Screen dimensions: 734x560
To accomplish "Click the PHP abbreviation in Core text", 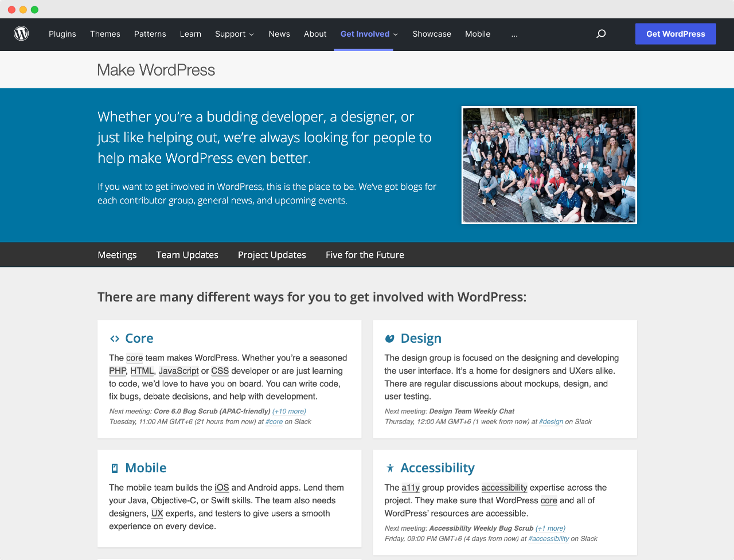I will [118, 371].
